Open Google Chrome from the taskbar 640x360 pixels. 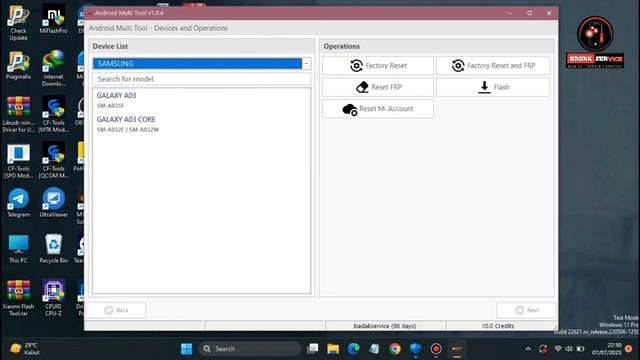(x=395, y=349)
